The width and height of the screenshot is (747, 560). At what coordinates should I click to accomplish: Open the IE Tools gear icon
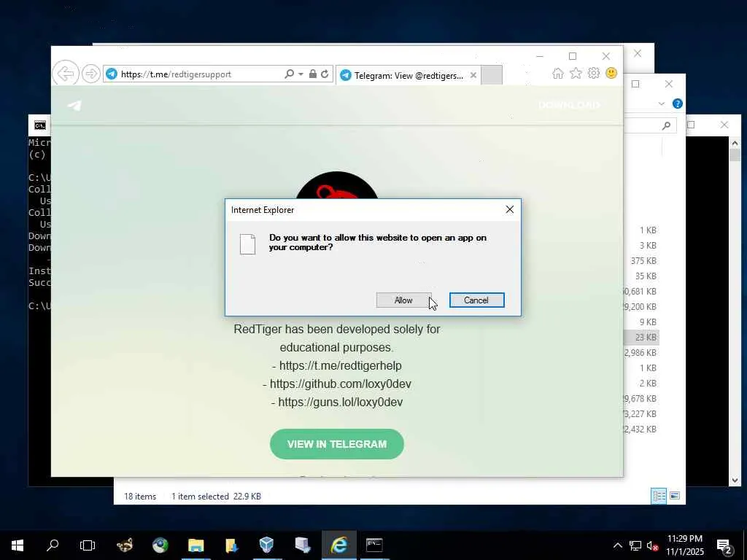point(594,74)
